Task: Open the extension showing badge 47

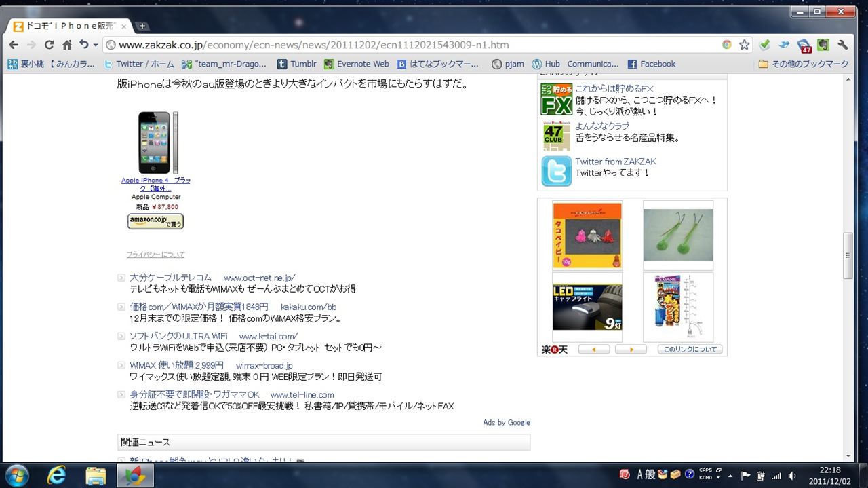Action: pos(804,45)
